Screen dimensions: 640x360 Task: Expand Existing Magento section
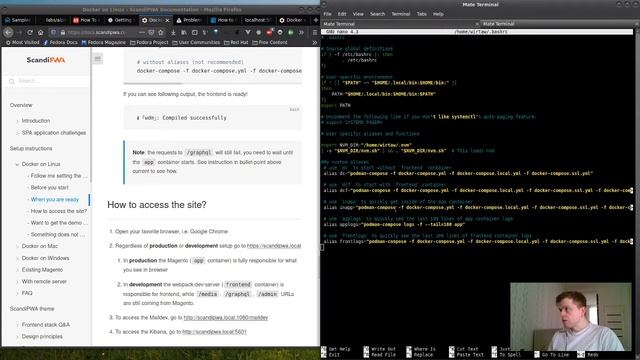point(18,270)
